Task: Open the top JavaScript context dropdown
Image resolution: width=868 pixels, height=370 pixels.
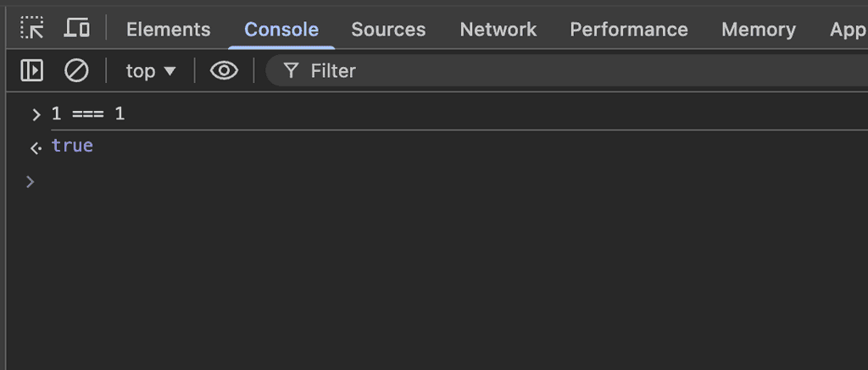Action: pyautogui.click(x=150, y=71)
